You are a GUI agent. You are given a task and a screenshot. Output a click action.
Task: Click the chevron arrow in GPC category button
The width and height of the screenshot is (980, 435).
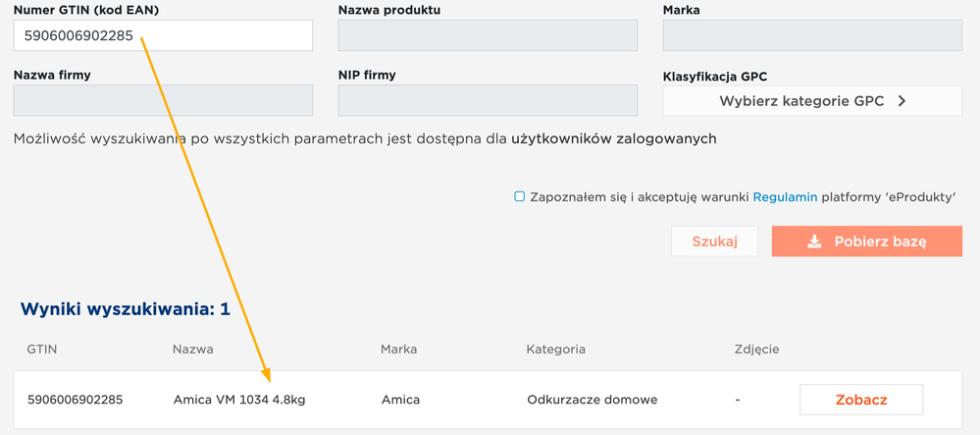tap(901, 101)
